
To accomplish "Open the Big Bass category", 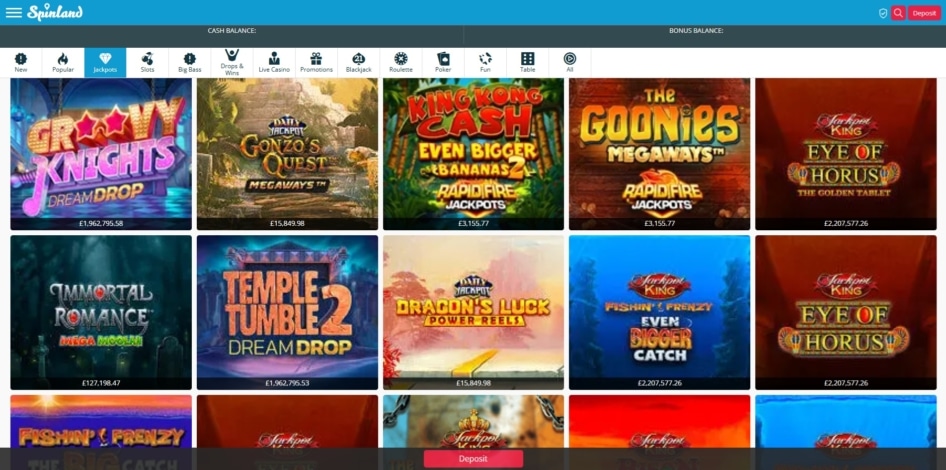I will click(189, 62).
